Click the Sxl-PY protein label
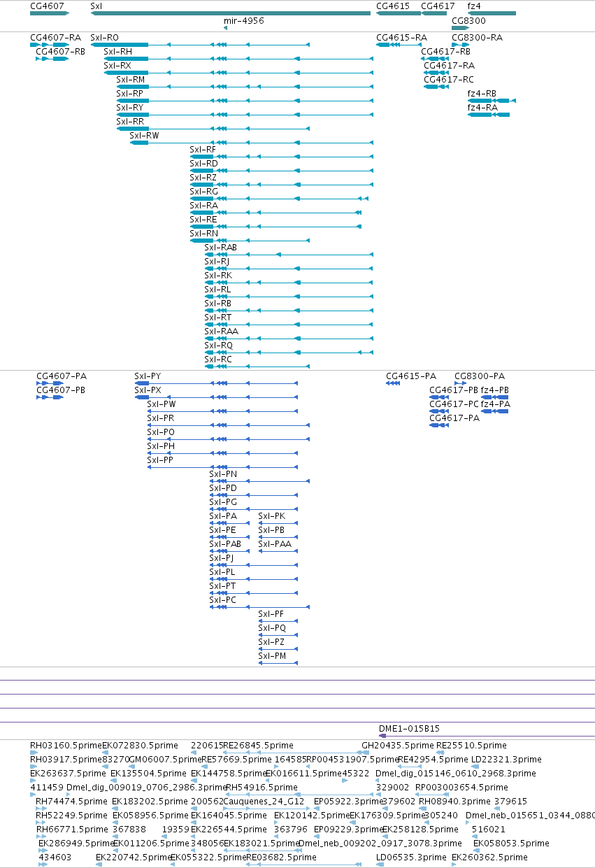 coord(148,376)
